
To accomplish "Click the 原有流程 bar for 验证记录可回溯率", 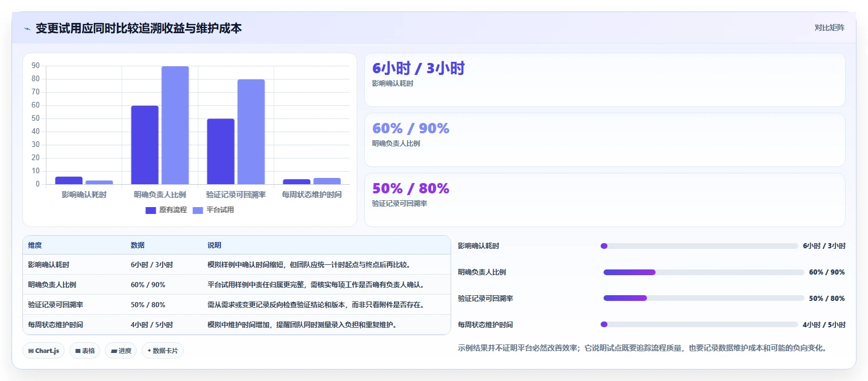I will tap(220, 152).
